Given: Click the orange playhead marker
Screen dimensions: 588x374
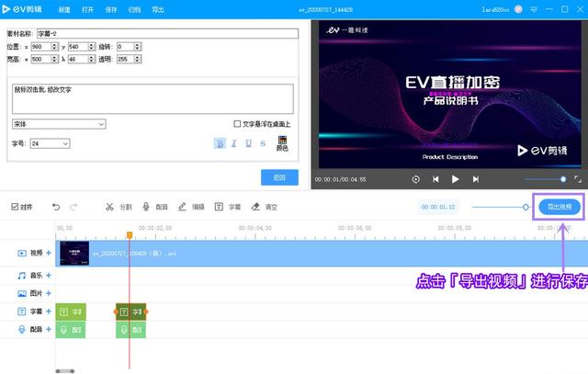Looking at the screenshot, I should (x=130, y=235).
